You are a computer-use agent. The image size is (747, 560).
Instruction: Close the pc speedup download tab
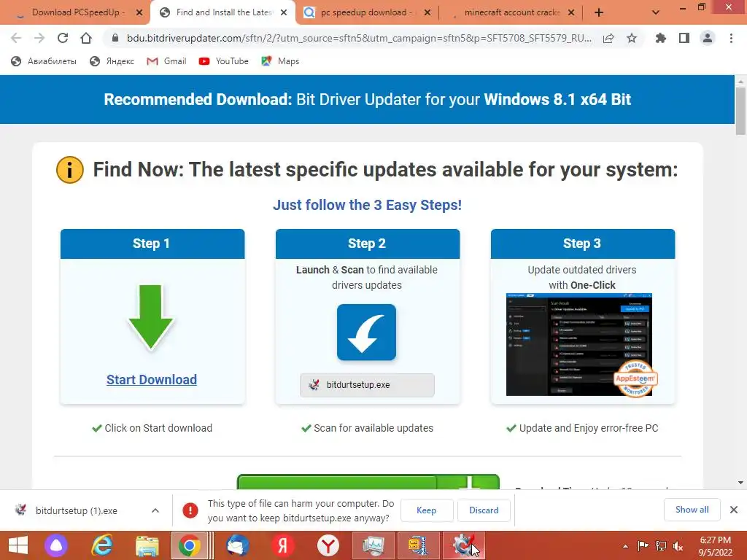427,13
